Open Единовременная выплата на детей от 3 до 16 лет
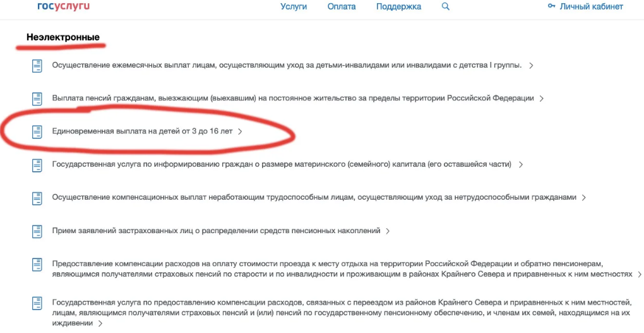The height and width of the screenshot is (333, 644). [x=142, y=131]
